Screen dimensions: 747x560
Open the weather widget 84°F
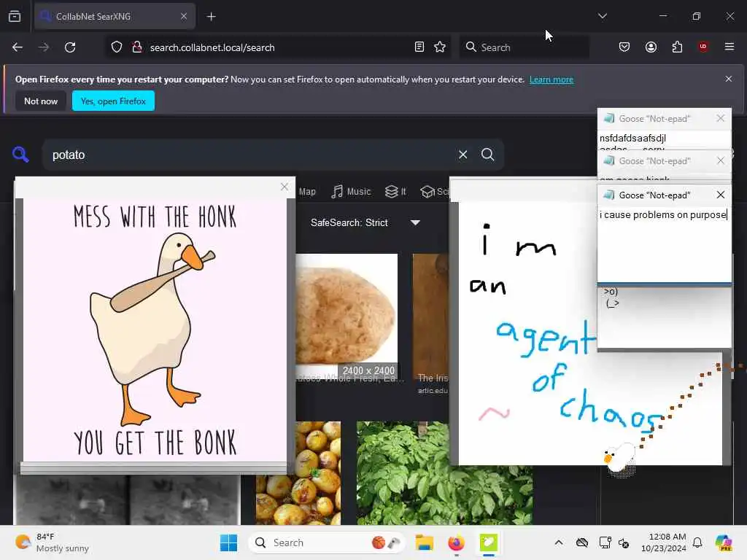[52, 542]
